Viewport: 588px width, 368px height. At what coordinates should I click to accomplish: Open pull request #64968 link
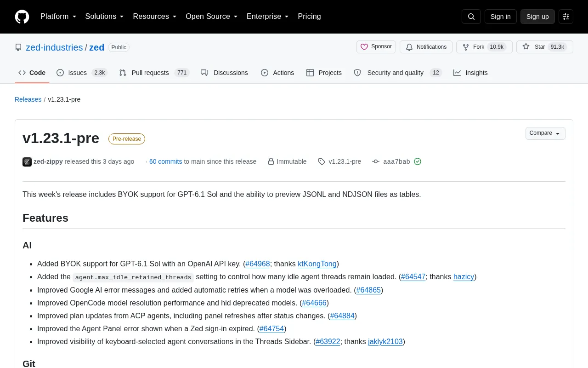pyautogui.click(x=258, y=264)
